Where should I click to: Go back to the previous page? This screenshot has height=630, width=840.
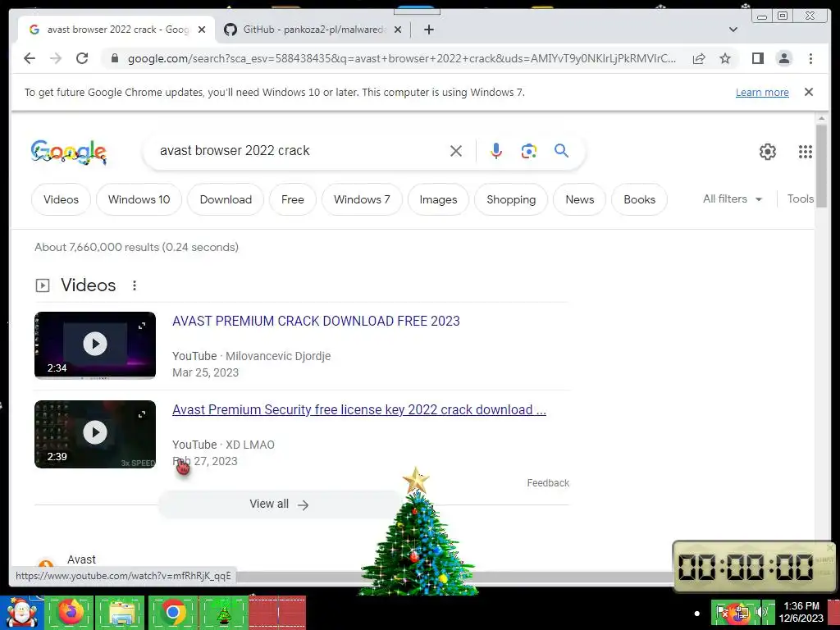[x=30, y=58]
